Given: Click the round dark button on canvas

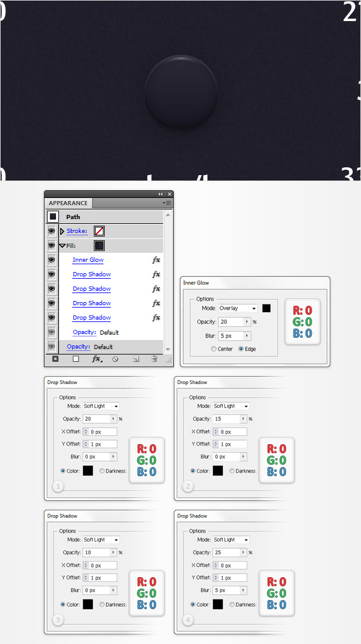Looking at the screenshot, I should (181, 91).
